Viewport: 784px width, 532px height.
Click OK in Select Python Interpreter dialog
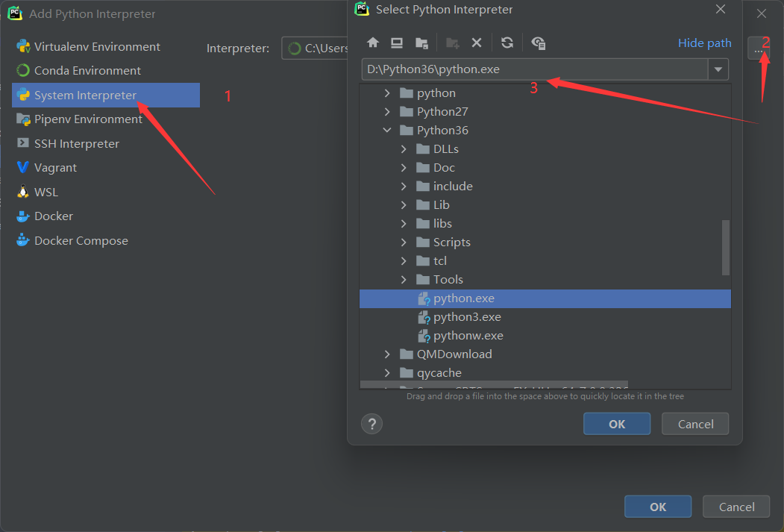[x=616, y=424]
